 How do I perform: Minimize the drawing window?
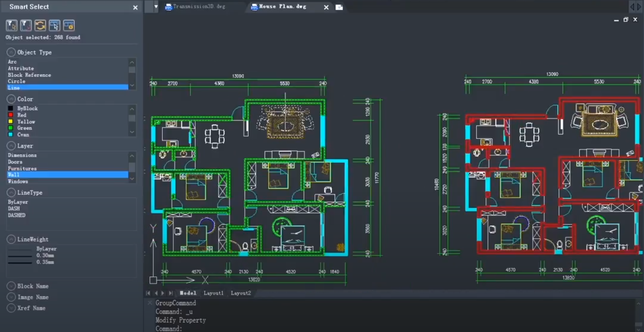pos(616,20)
